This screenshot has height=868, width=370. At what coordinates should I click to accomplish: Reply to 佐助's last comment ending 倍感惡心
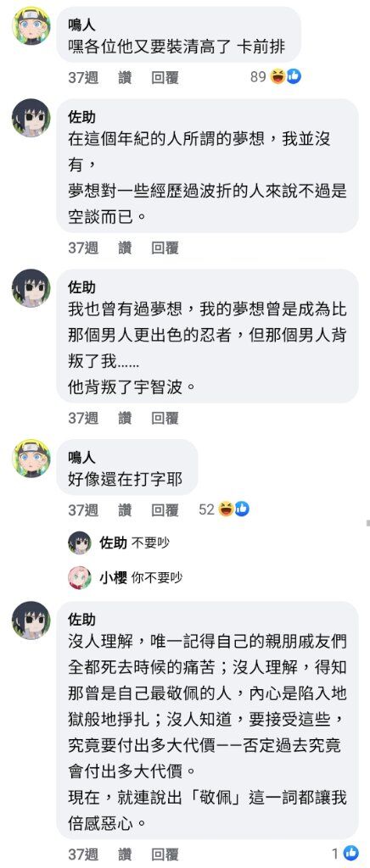click(x=165, y=853)
